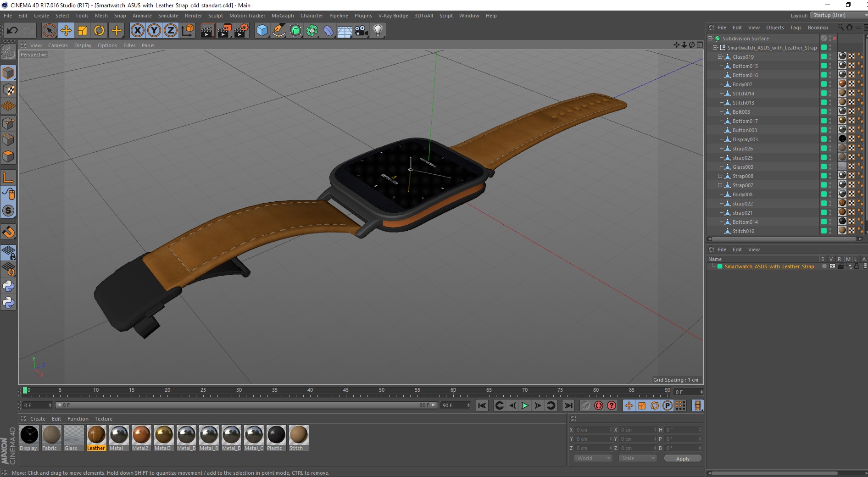The width and height of the screenshot is (868, 477).
Task: Click the orange magnet snap icon
Action: 8,232
